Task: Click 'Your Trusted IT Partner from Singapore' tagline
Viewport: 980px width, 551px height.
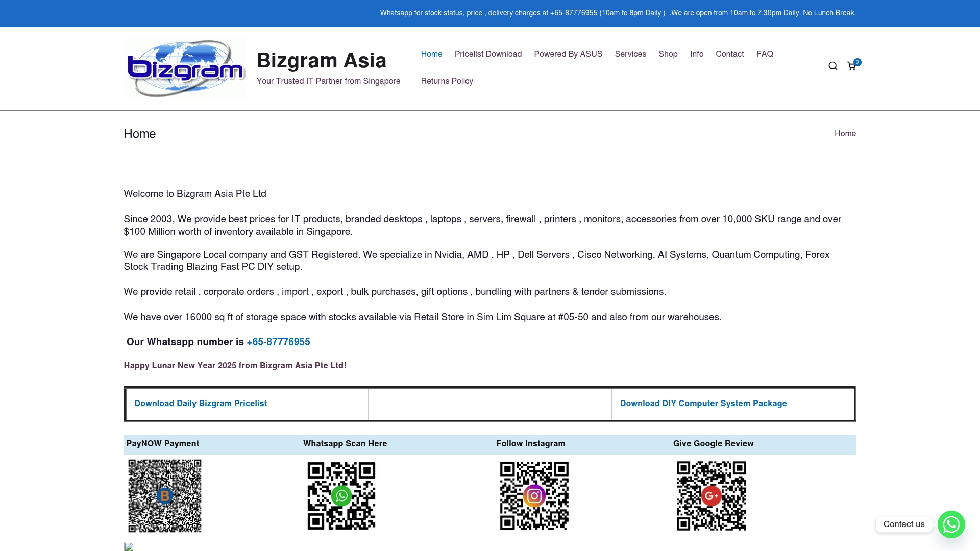Action: click(328, 81)
